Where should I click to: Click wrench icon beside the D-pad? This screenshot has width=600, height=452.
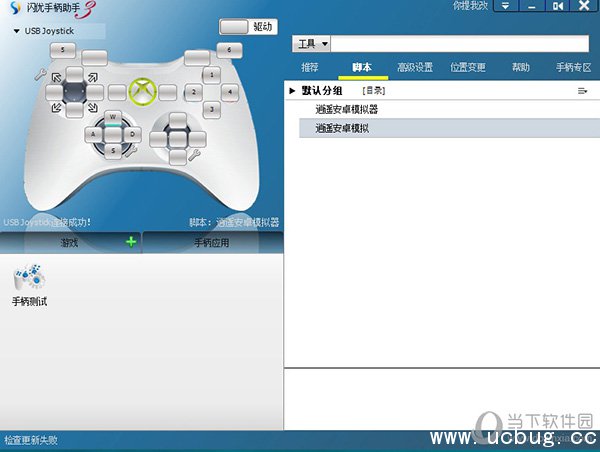(x=40, y=75)
